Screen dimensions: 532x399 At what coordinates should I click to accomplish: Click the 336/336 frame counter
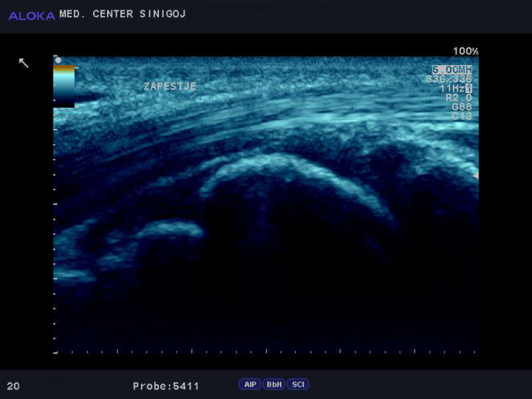[449, 79]
